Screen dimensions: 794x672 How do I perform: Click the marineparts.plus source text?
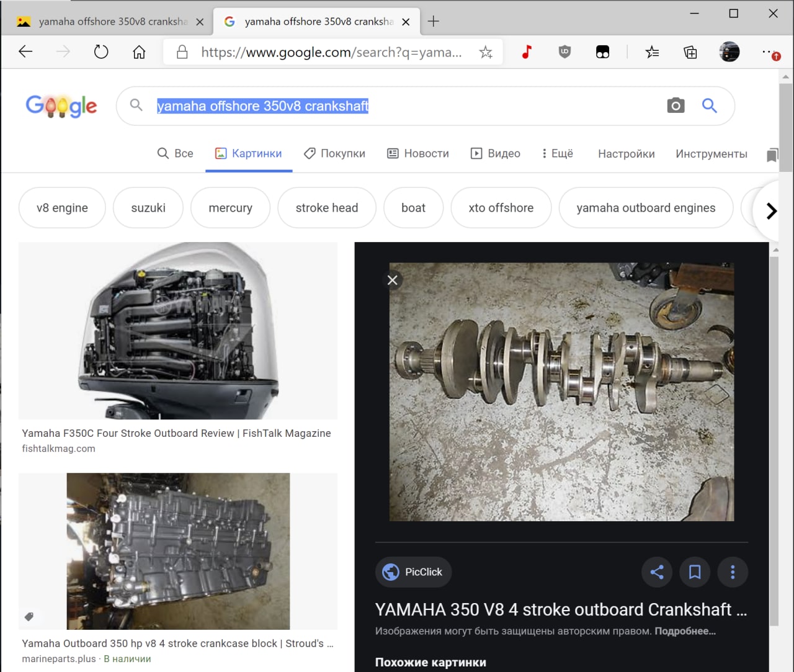tap(59, 659)
